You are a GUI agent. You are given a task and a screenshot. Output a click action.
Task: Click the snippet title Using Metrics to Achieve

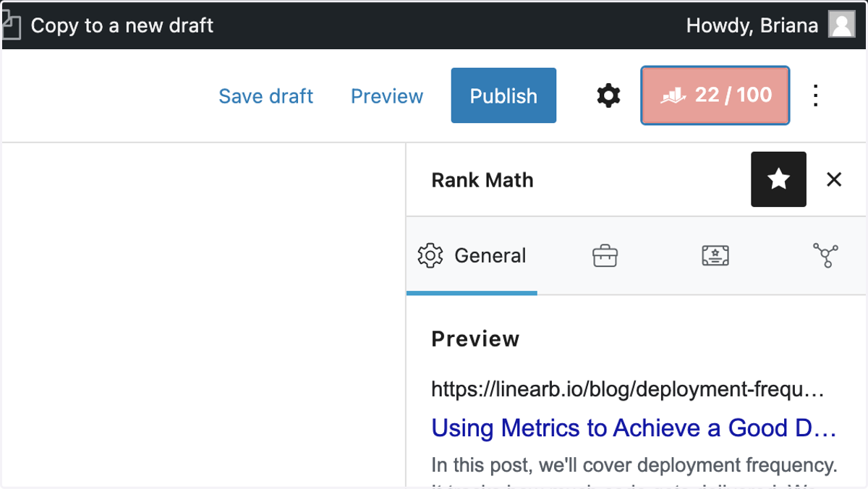(x=634, y=428)
